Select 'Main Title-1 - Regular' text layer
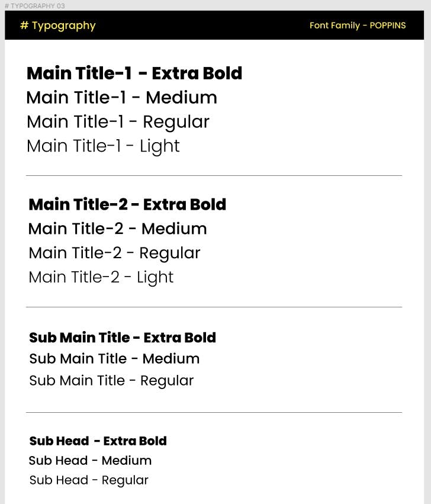The width and height of the screenshot is (431, 504). point(118,123)
